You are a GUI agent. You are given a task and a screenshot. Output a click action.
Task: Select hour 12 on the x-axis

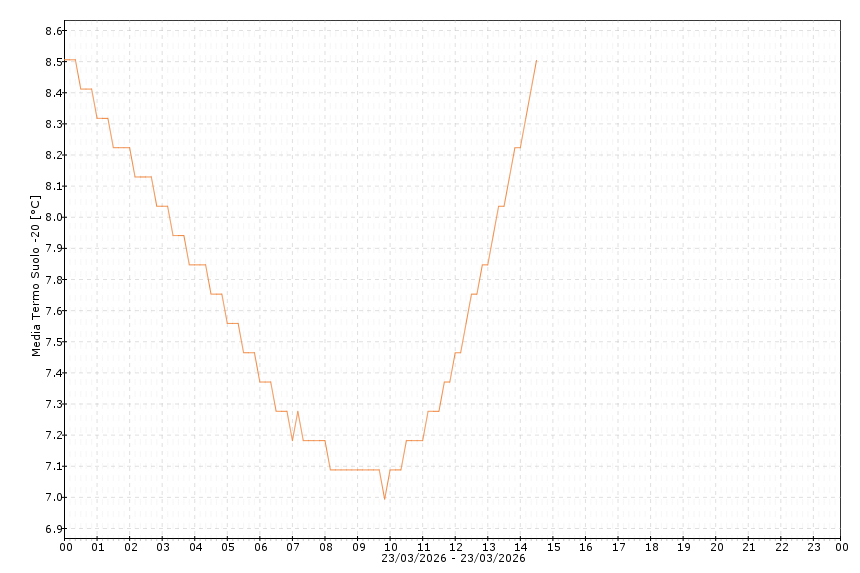click(456, 547)
